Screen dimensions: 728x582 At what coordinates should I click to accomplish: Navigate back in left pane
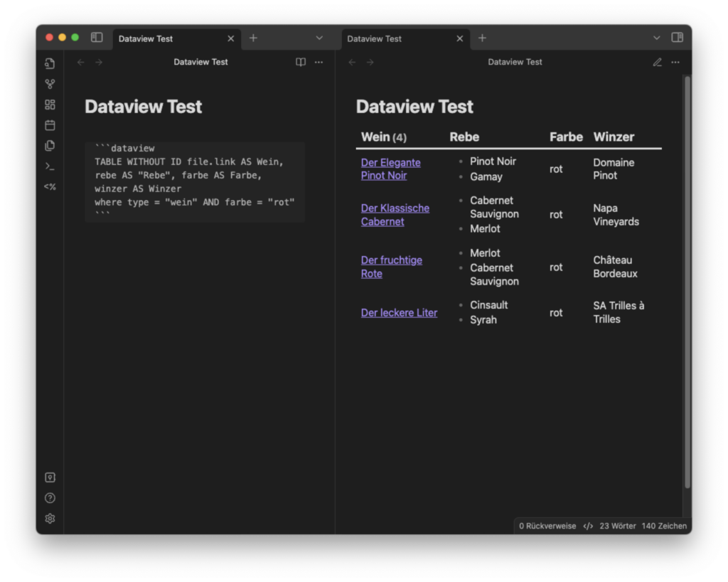click(x=81, y=62)
